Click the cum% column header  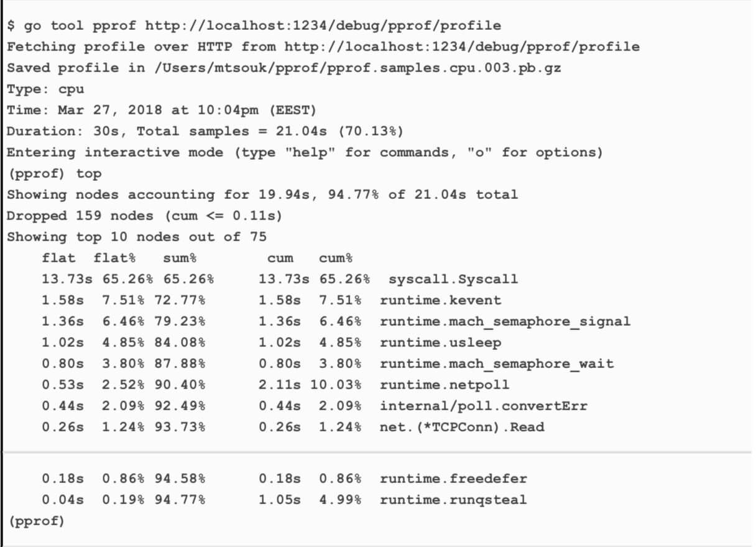[336, 258]
